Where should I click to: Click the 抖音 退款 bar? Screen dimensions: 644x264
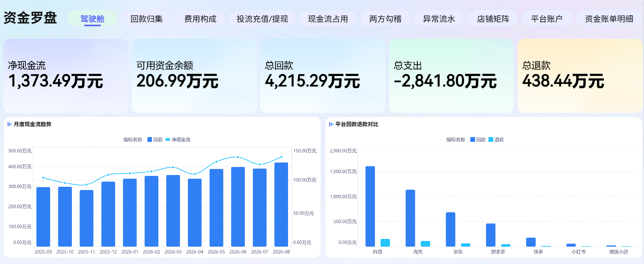click(385, 243)
